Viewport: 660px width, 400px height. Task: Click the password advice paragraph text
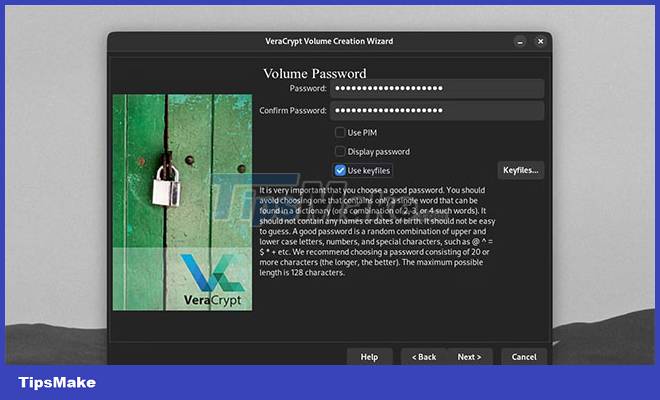coord(377,231)
